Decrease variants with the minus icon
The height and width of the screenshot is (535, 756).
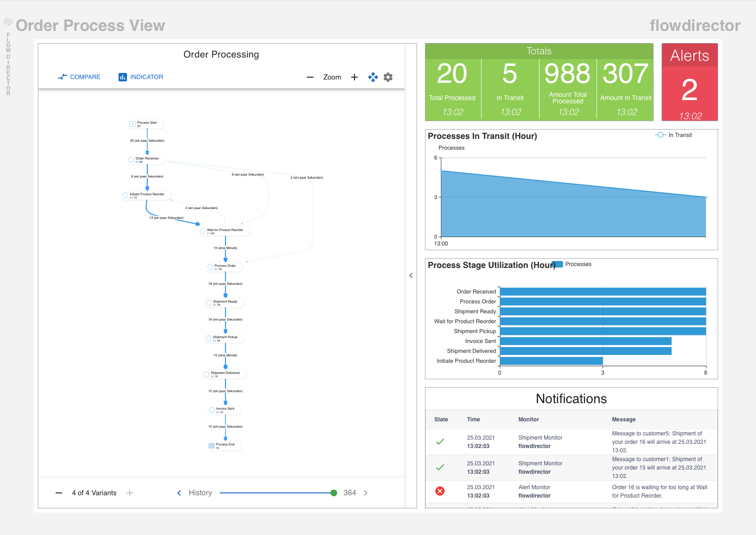click(59, 493)
